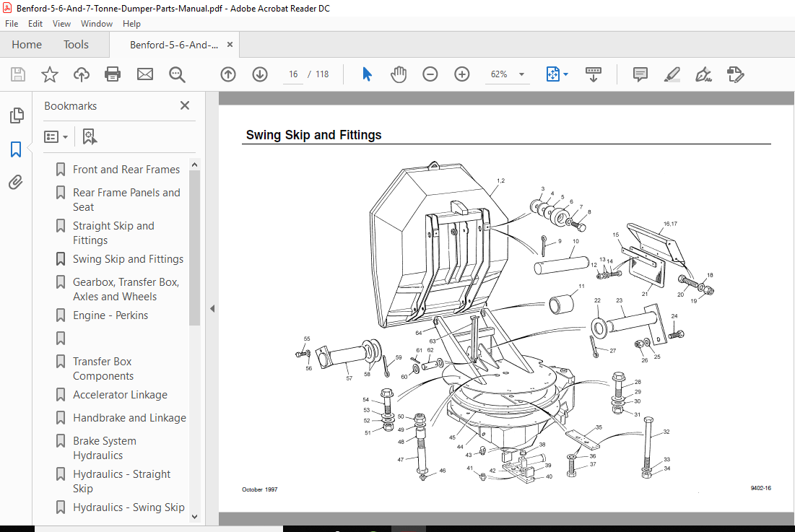
Task: Open the Edit menu
Action: point(35,24)
